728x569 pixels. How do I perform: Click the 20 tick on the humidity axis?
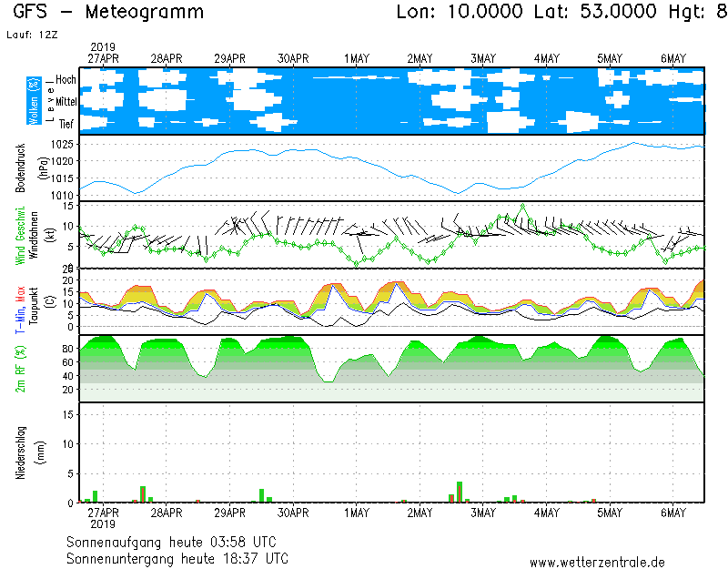coord(67,390)
